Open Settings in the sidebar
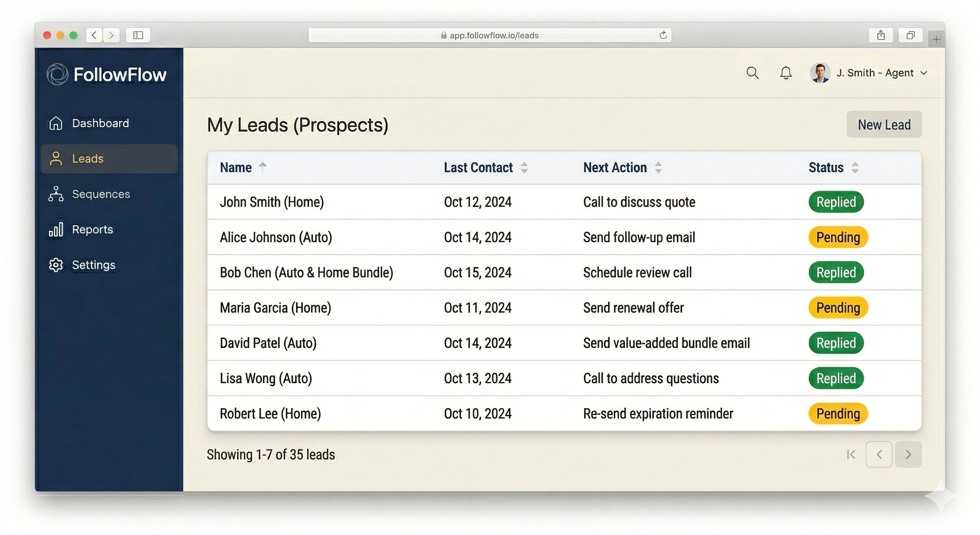The image size is (980, 535). [109, 265]
